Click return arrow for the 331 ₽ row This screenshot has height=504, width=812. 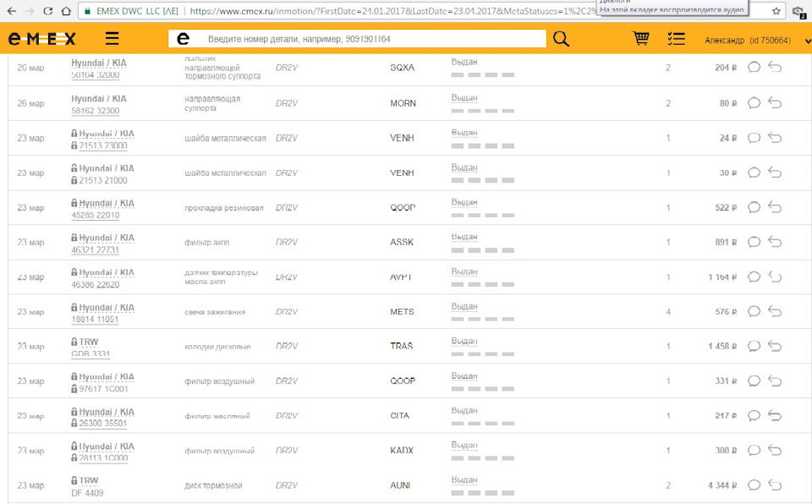[x=775, y=381]
